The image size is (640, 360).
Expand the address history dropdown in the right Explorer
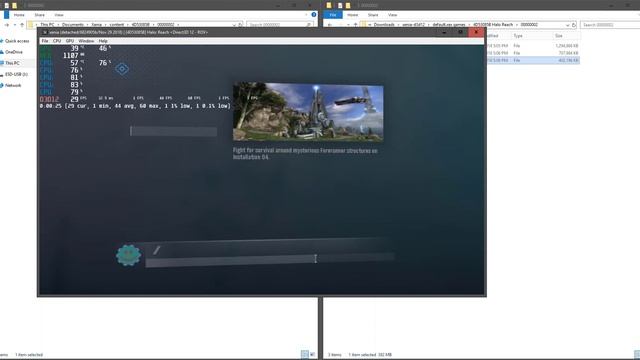tap(567, 25)
